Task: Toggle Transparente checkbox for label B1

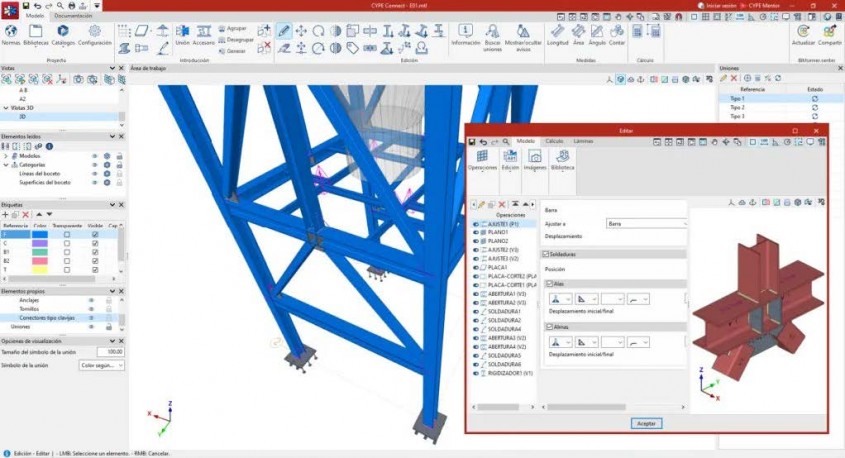Action: point(67,252)
